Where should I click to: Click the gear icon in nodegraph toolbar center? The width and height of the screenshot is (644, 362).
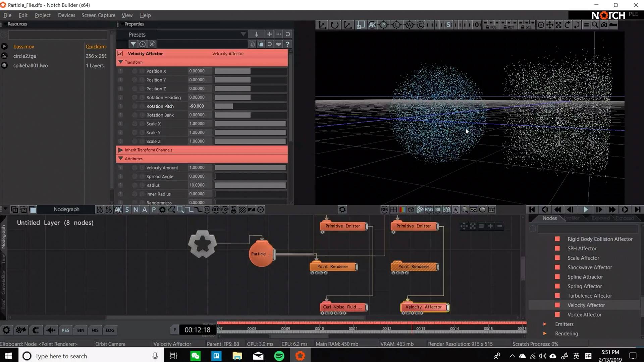342,209
